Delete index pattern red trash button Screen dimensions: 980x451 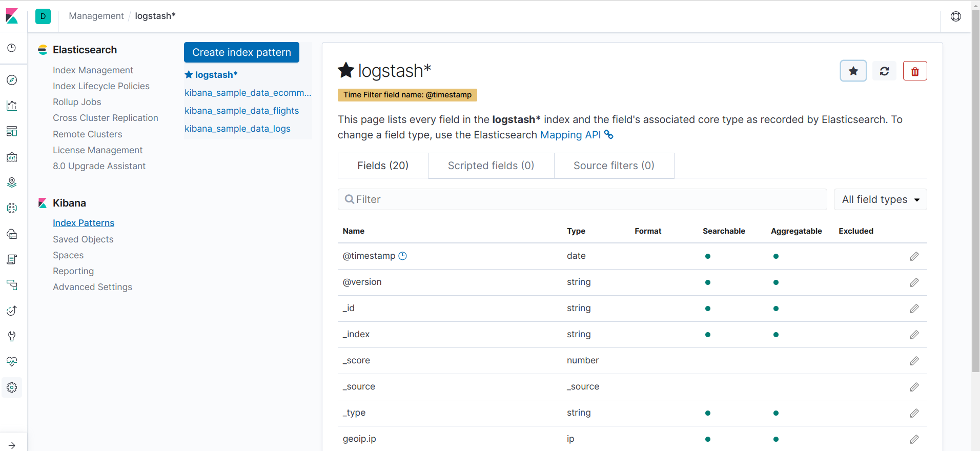coord(915,71)
